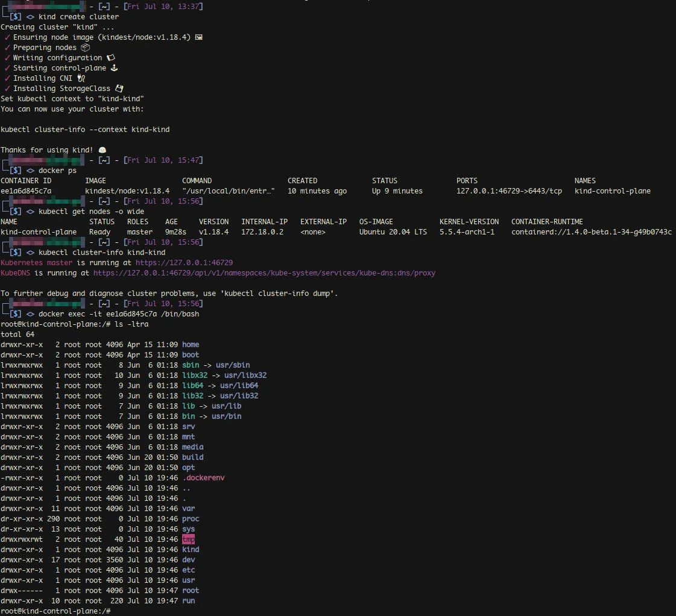676x616 pixels.
Task: Click the scroll emoji after Writing configuration
Action: coord(111,58)
